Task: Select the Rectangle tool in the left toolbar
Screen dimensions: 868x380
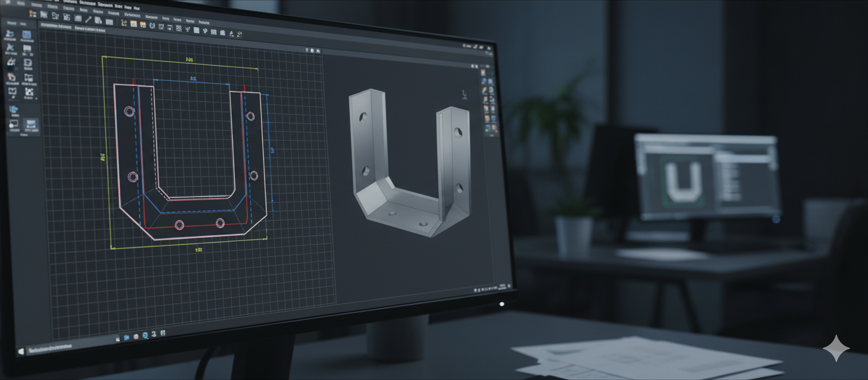Action: [x=26, y=35]
